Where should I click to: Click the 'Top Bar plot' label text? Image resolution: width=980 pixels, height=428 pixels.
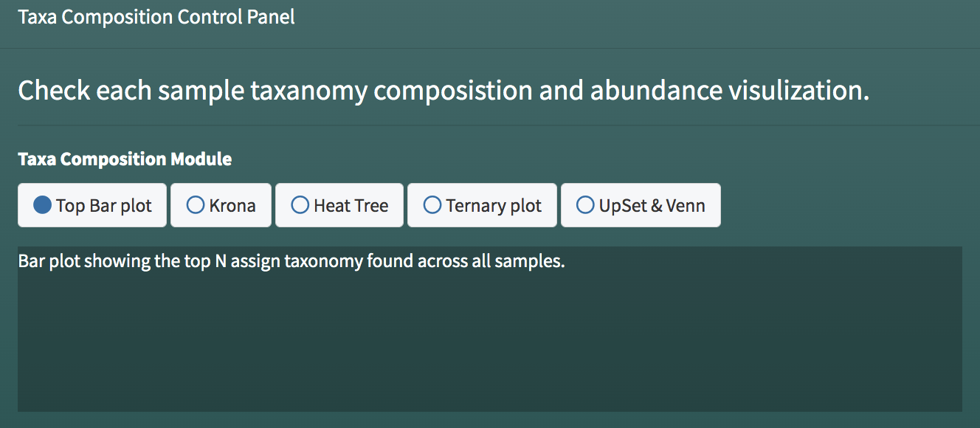point(104,206)
